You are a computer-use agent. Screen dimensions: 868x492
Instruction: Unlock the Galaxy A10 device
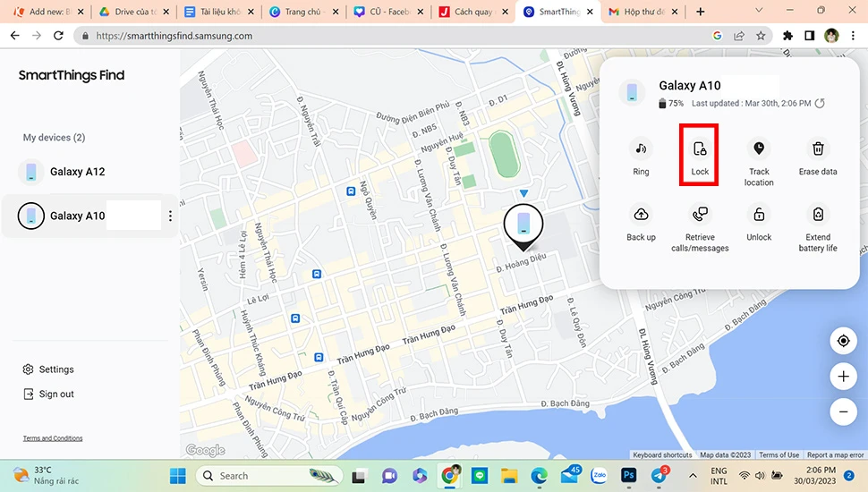point(759,223)
